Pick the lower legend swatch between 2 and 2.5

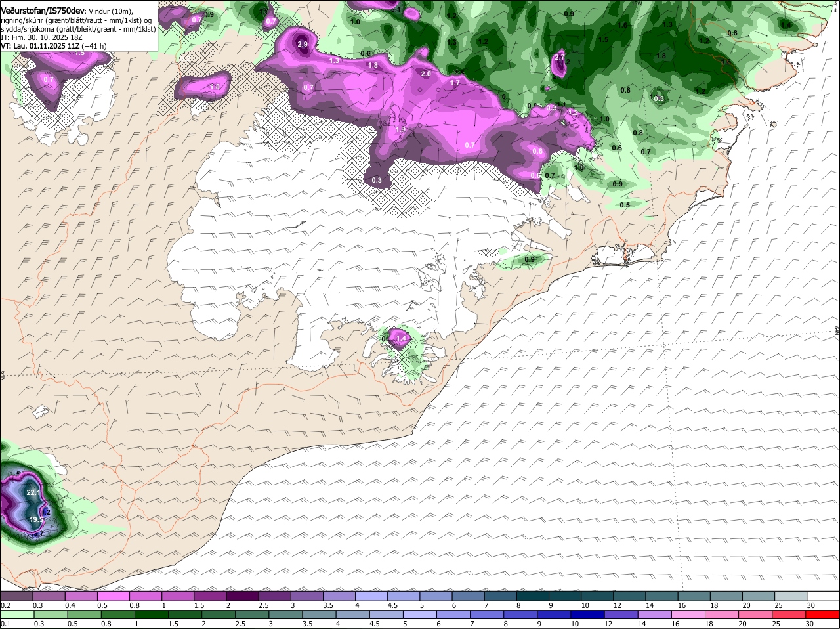point(219,615)
